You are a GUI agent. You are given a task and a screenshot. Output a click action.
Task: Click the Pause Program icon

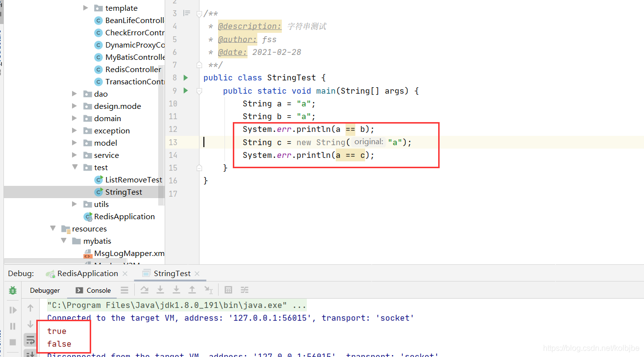13,326
